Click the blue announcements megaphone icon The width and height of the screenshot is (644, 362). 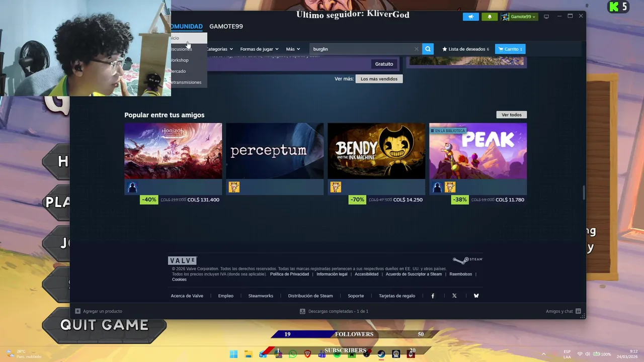tap(471, 17)
